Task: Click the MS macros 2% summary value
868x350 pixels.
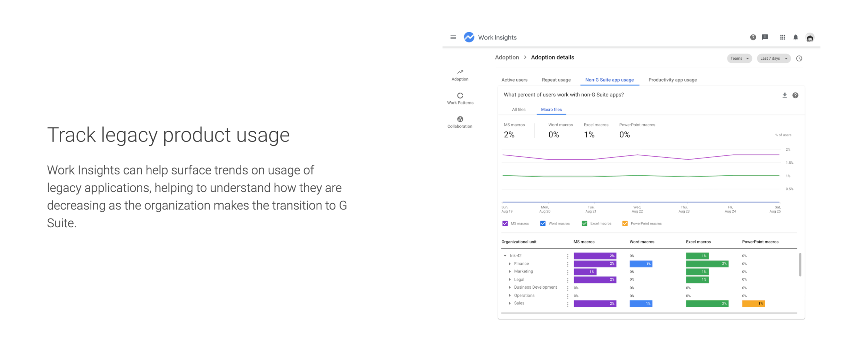Action: tap(509, 135)
